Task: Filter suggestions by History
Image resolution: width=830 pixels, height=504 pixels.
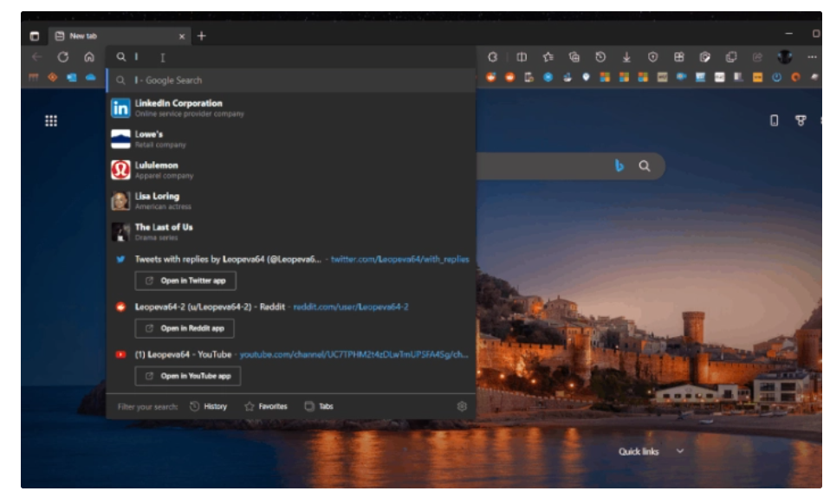Action: pyautogui.click(x=208, y=406)
